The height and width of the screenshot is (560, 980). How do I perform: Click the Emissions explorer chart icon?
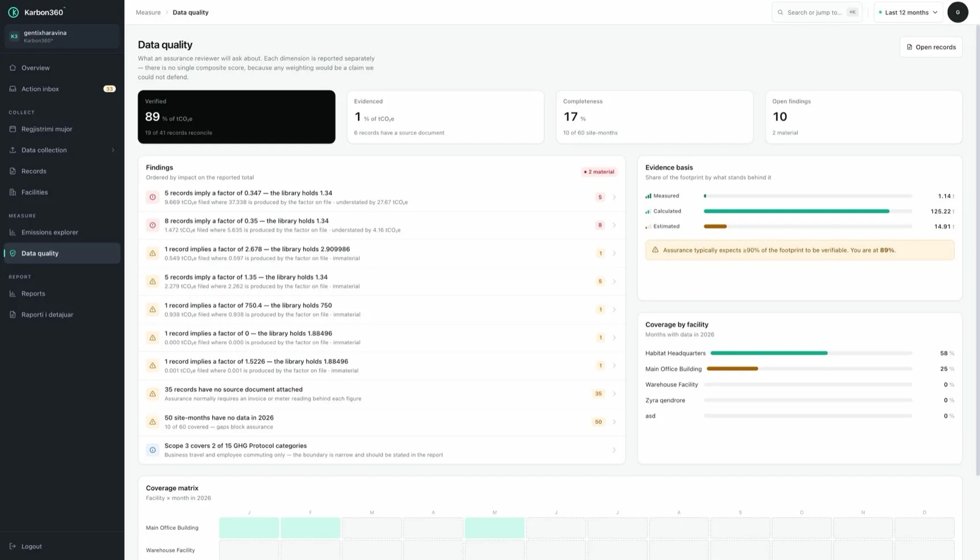(13, 232)
